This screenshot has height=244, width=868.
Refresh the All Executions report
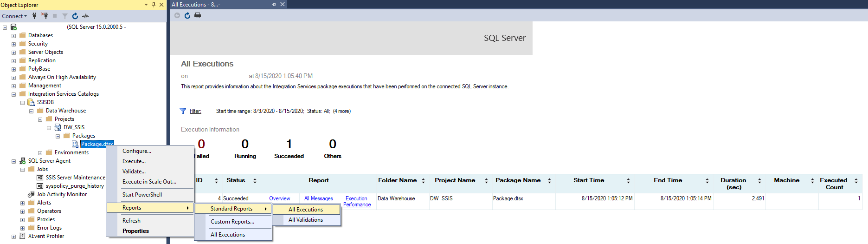pos(187,15)
